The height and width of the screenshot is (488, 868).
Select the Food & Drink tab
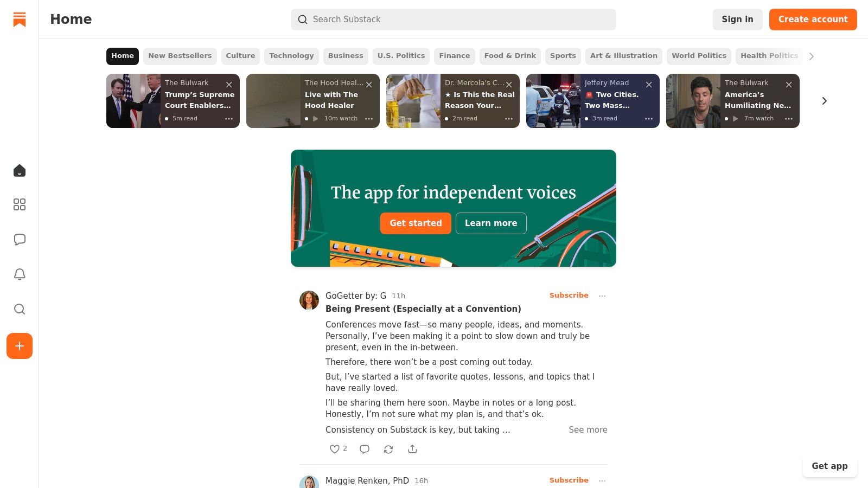tap(510, 56)
